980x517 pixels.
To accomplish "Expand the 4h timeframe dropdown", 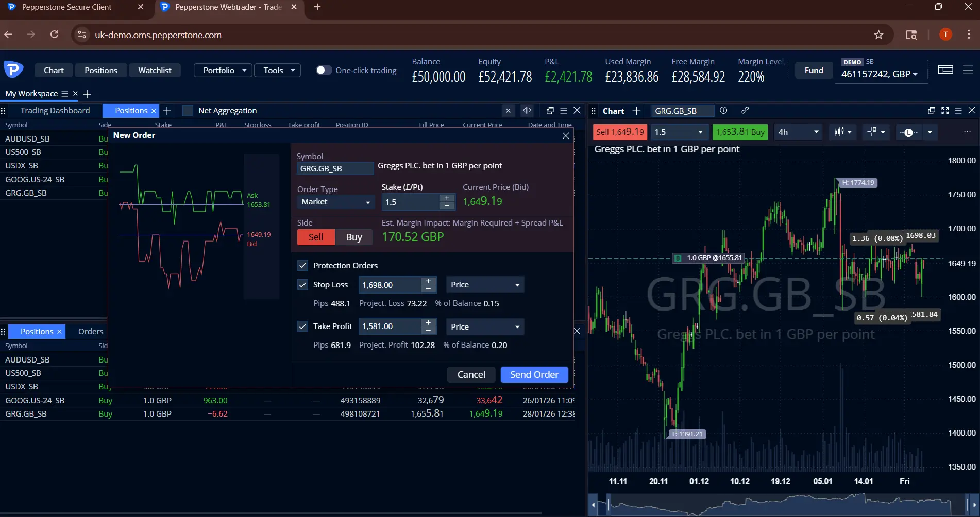I will pos(798,132).
